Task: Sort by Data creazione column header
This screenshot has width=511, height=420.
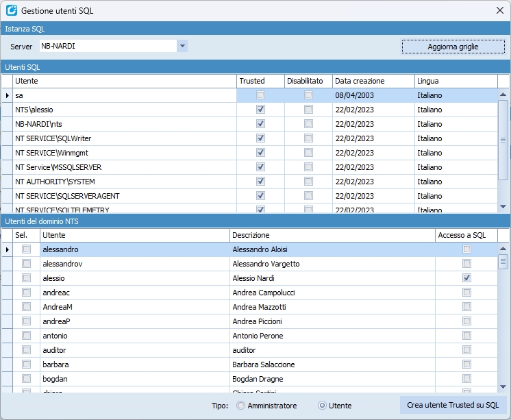Action: click(x=373, y=81)
